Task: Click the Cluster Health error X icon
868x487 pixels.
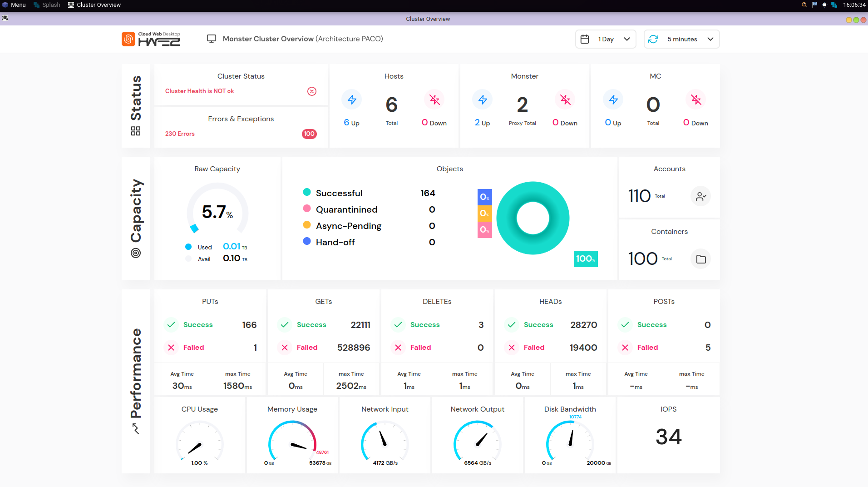Action: point(312,91)
